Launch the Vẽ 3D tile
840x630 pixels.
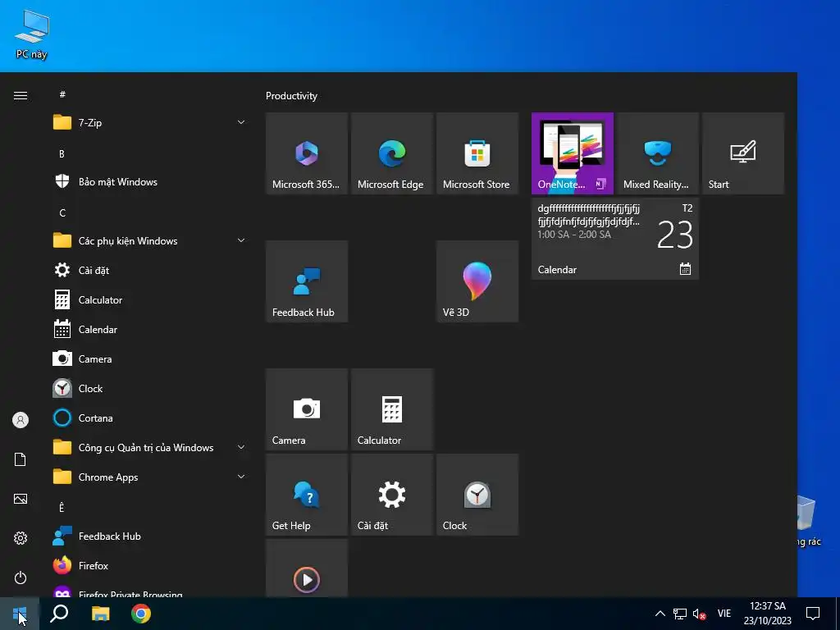477,281
